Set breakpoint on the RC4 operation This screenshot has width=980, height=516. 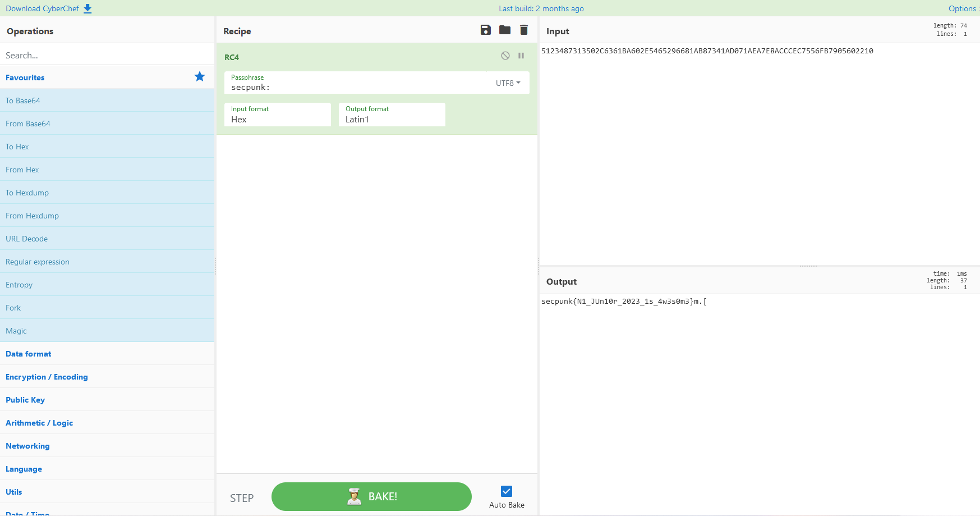(521, 56)
